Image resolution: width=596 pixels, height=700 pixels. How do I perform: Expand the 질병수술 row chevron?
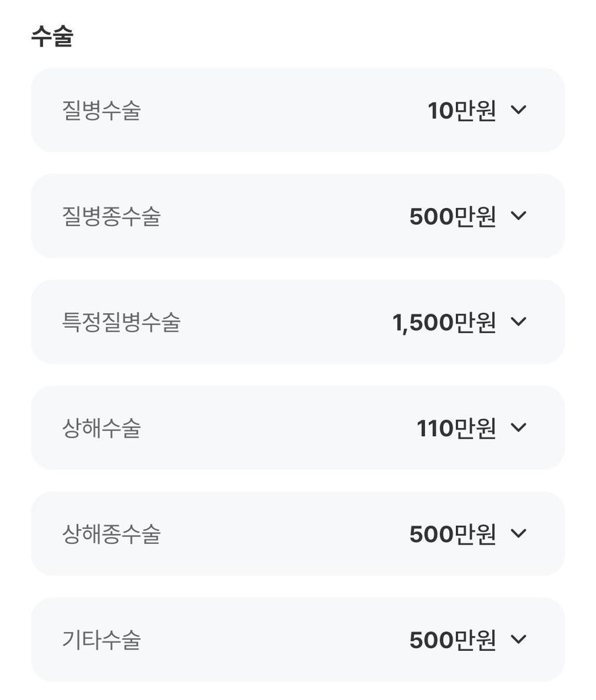coord(518,110)
